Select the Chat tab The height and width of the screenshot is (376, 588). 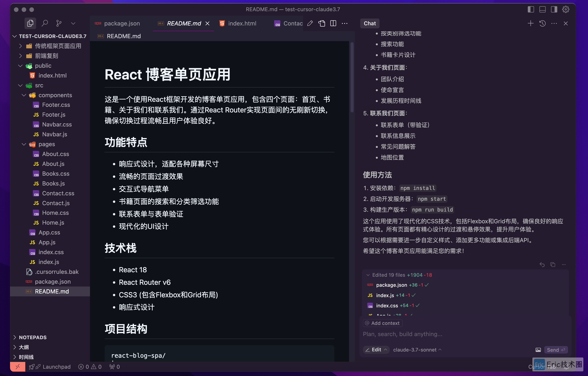click(x=369, y=24)
